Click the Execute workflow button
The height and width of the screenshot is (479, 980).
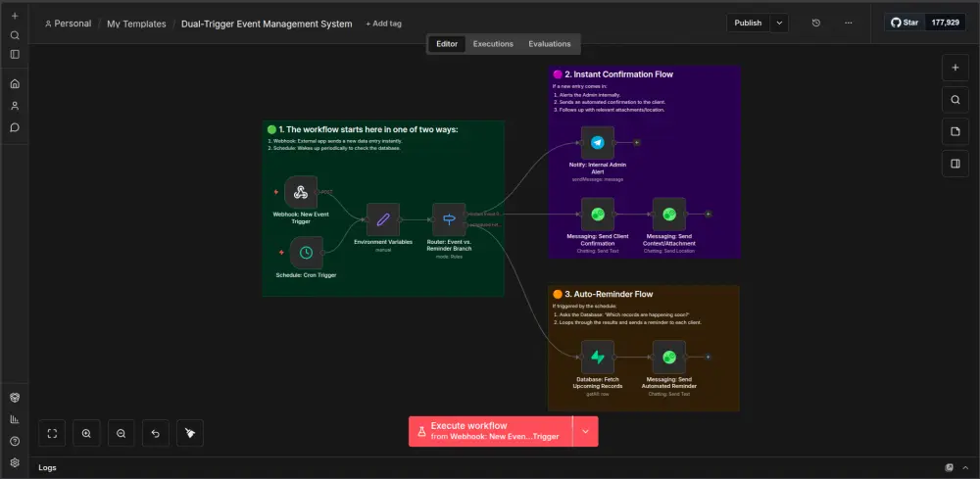[491, 432]
